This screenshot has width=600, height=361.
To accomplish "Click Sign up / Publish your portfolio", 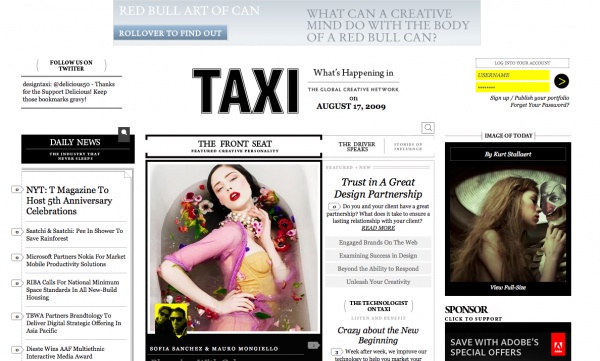I will (x=529, y=98).
